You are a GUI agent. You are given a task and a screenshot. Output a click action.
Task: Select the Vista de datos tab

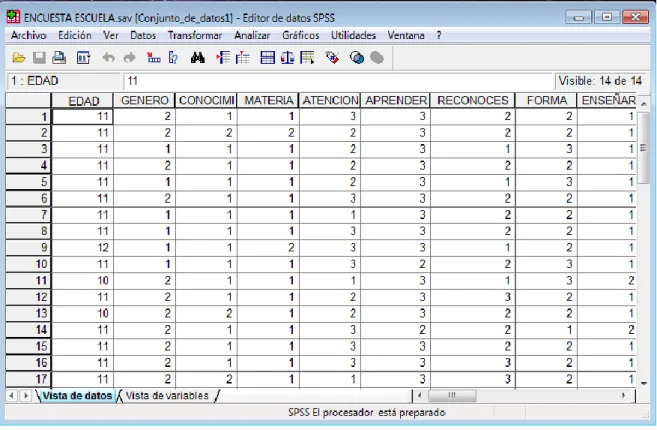pos(77,396)
